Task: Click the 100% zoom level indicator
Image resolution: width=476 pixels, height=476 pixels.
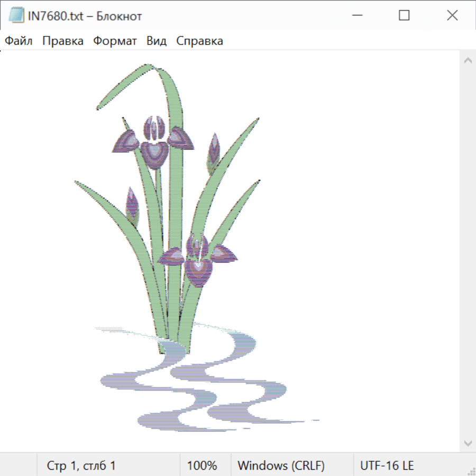Action: pyautogui.click(x=202, y=466)
